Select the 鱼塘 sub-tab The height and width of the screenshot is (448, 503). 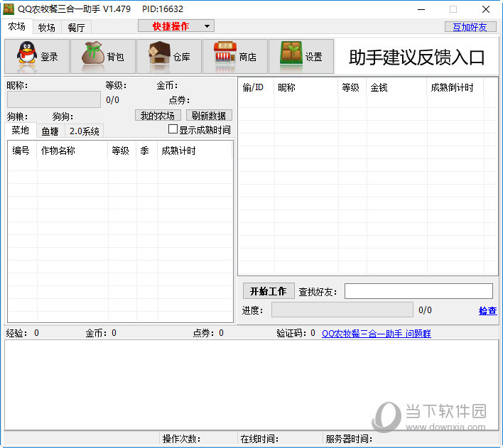pos(50,131)
